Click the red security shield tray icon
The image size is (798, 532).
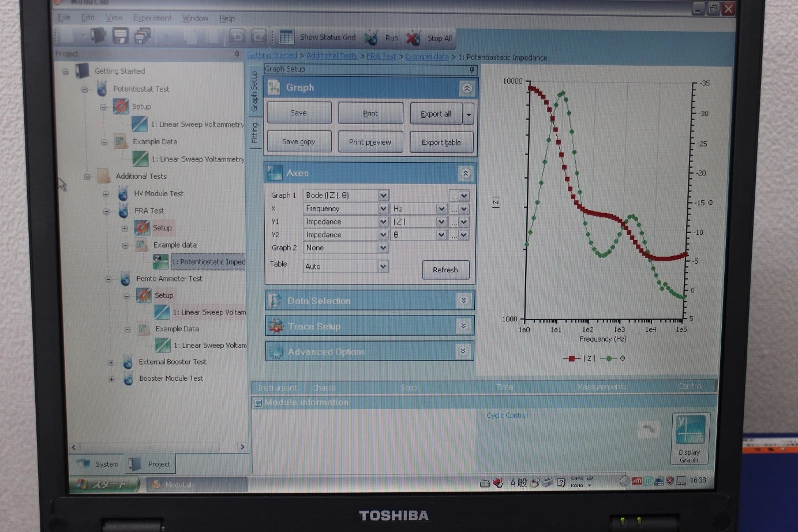[670, 481]
